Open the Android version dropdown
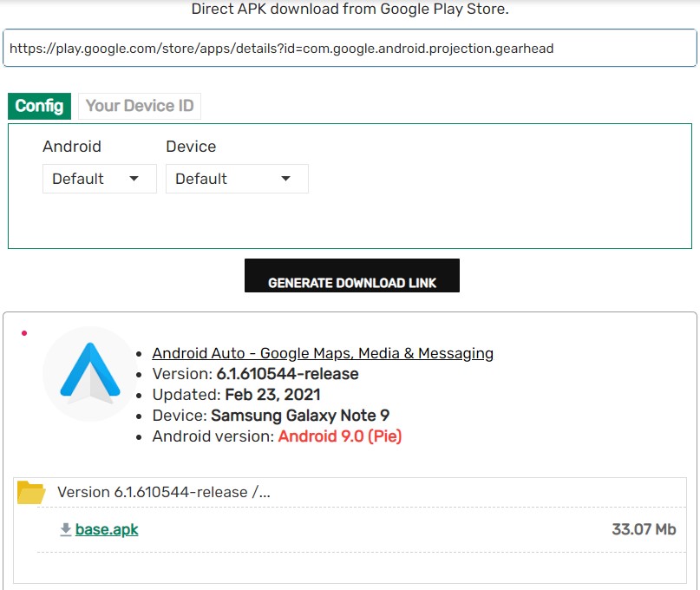 tap(100, 179)
